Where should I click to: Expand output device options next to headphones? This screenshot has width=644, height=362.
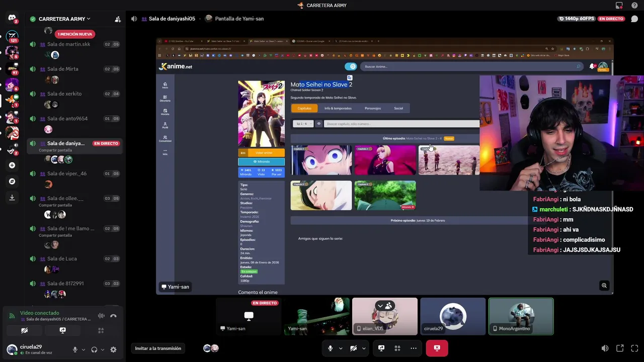(103, 349)
